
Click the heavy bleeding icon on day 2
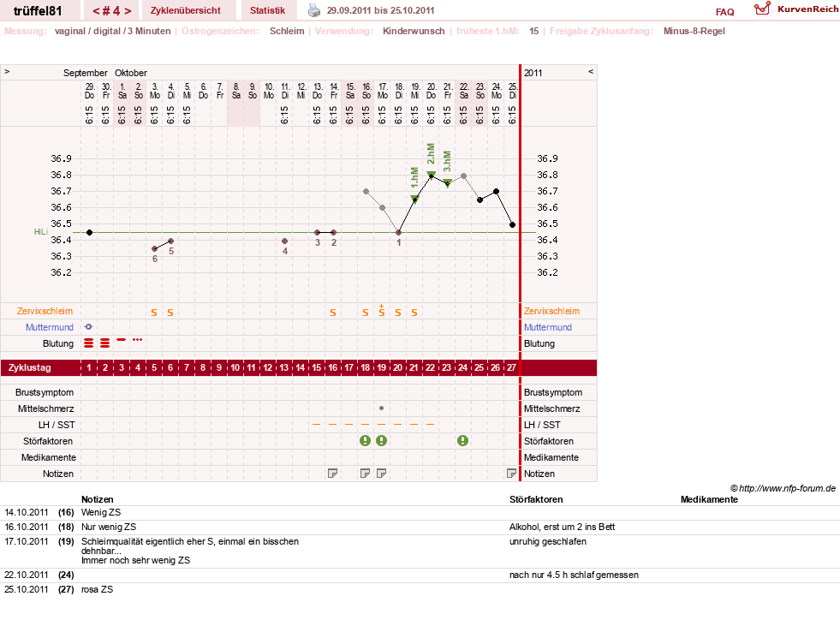pos(105,343)
